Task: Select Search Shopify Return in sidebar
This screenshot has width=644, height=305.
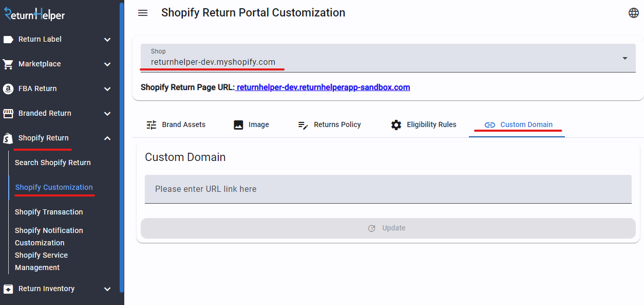Action: click(x=53, y=163)
